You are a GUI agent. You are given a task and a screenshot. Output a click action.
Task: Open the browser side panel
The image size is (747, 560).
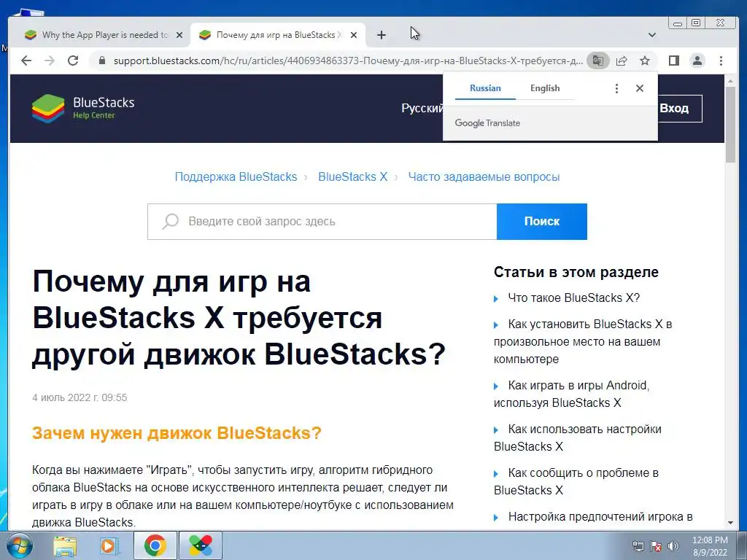click(x=673, y=61)
